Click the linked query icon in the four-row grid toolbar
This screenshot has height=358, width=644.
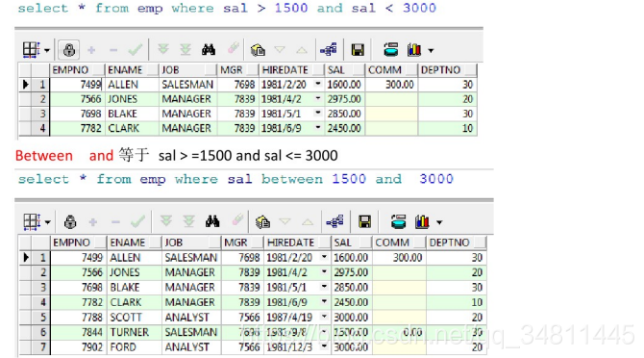pyautogui.click(x=329, y=50)
